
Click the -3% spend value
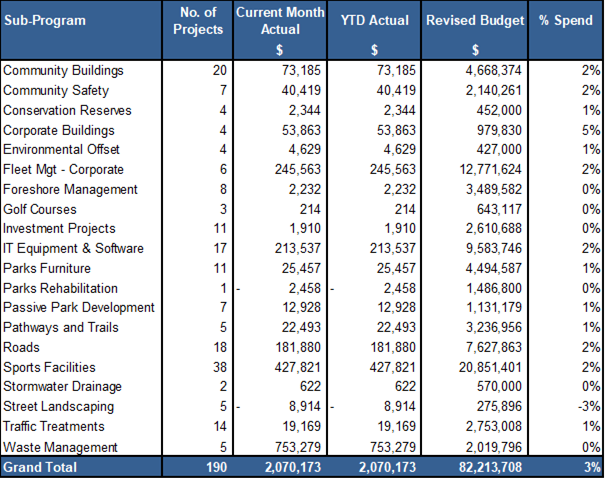point(589,406)
